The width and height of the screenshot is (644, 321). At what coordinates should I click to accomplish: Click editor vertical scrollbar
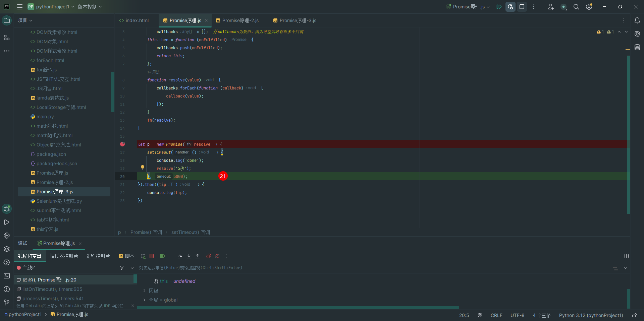tap(629, 135)
